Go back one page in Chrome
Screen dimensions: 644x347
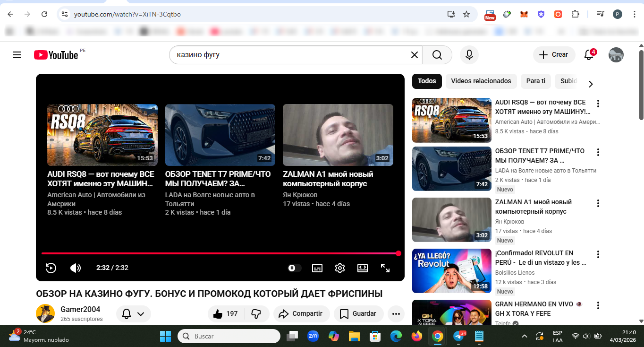point(10,14)
